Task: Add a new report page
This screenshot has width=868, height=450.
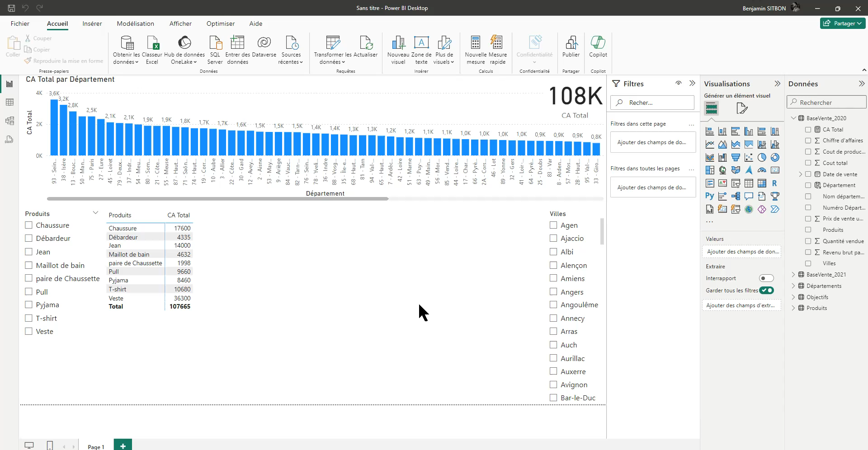Action: (123, 445)
